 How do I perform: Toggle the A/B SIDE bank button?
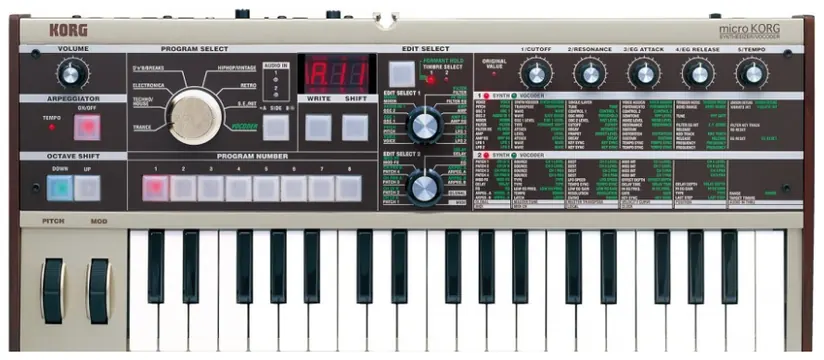[x=276, y=128]
